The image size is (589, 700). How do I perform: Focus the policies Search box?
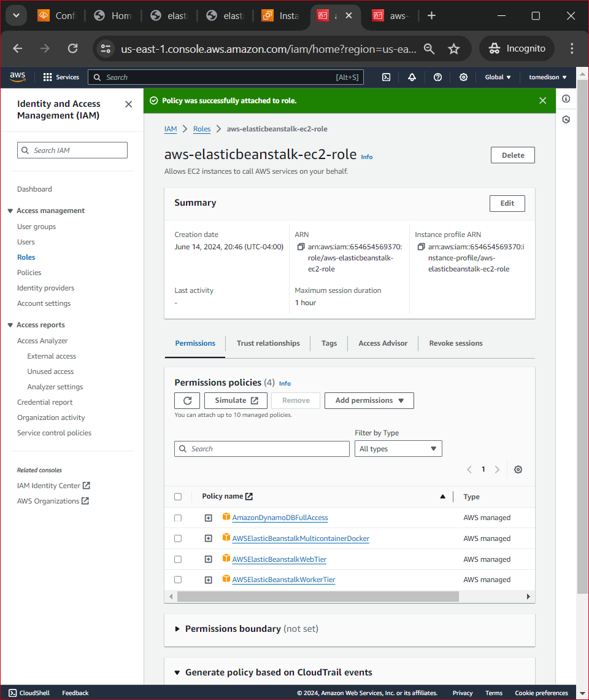[262, 449]
